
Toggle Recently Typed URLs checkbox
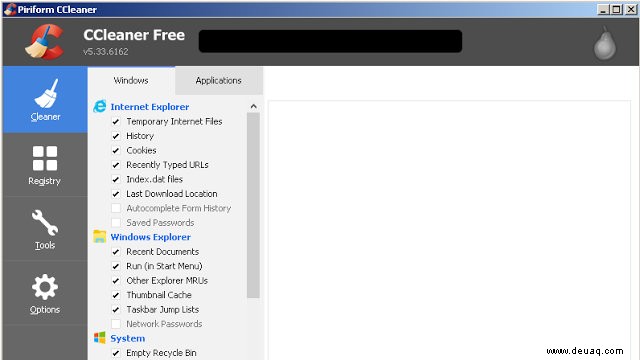(x=116, y=165)
